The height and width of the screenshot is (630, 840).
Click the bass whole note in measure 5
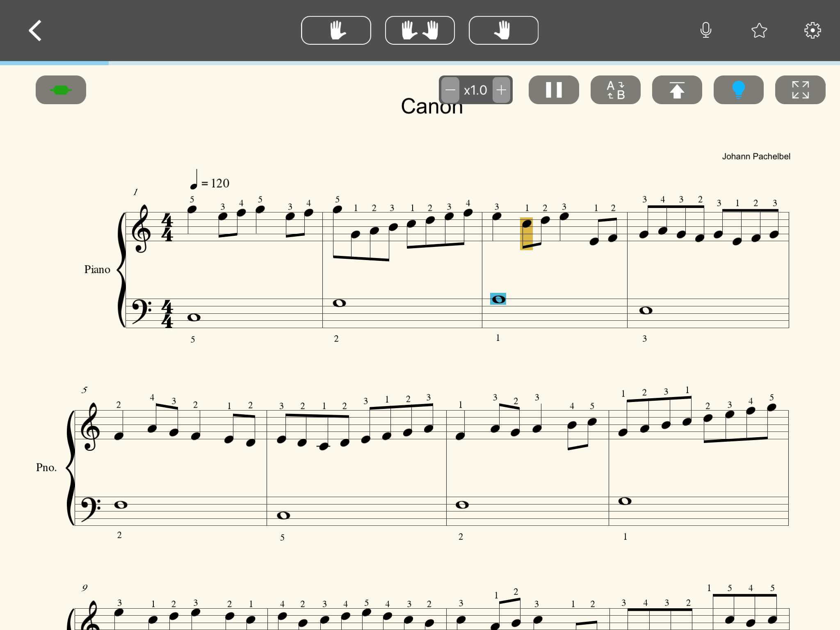tap(121, 504)
